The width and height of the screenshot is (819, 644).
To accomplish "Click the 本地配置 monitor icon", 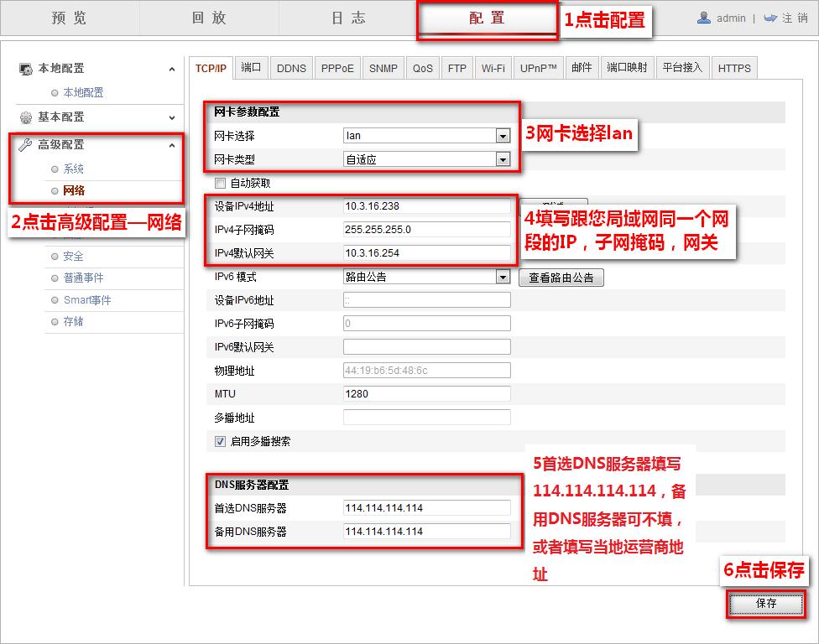I will [x=25, y=68].
